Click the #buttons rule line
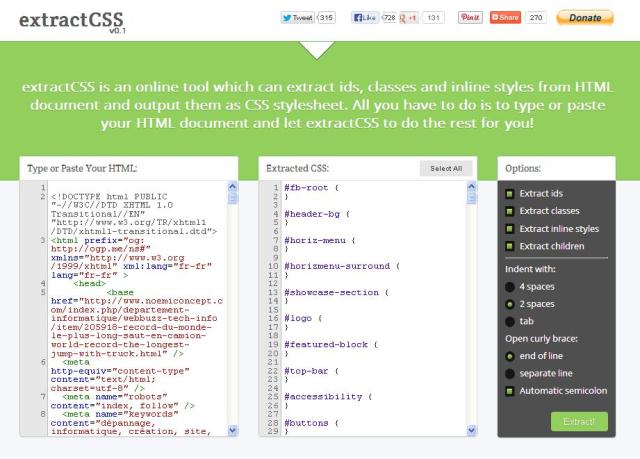This screenshot has width=640, height=459. point(311,423)
